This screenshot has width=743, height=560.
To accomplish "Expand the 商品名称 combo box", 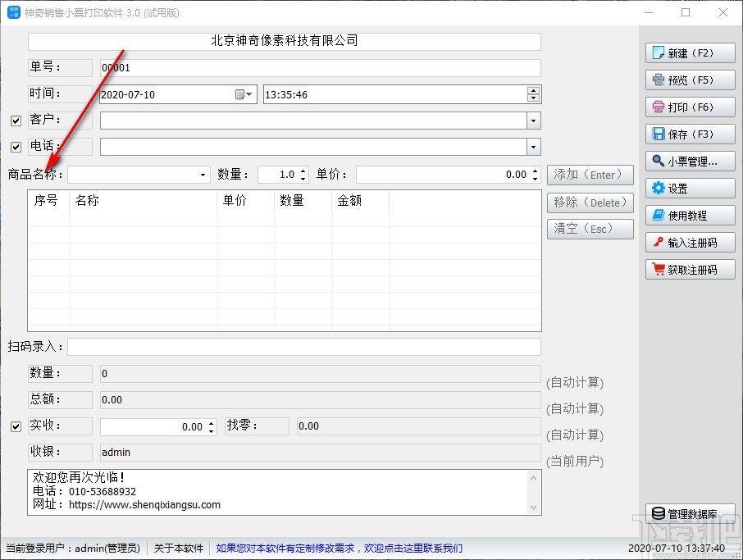I will [203, 175].
